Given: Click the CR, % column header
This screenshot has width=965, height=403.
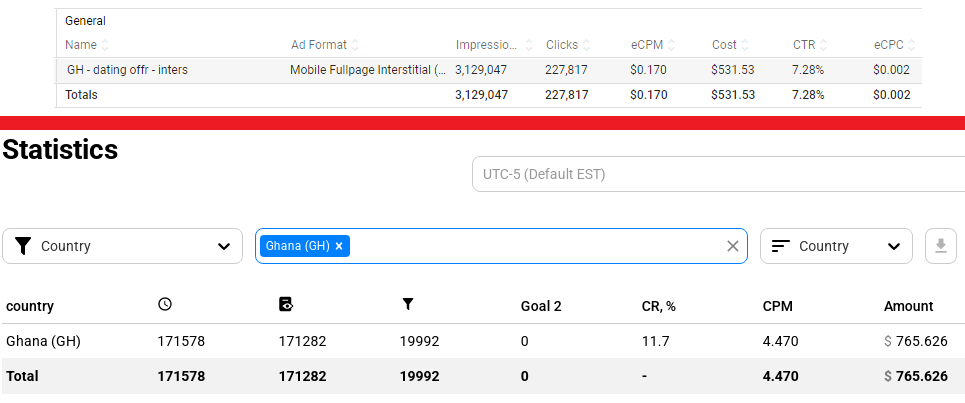Looking at the screenshot, I should point(658,306).
